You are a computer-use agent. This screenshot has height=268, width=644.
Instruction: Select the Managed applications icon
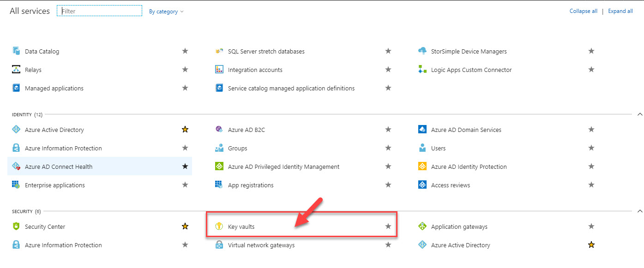16,88
